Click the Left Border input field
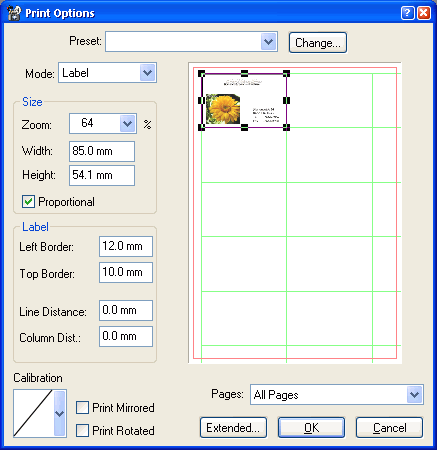The image size is (437, 450). [126, 246]
